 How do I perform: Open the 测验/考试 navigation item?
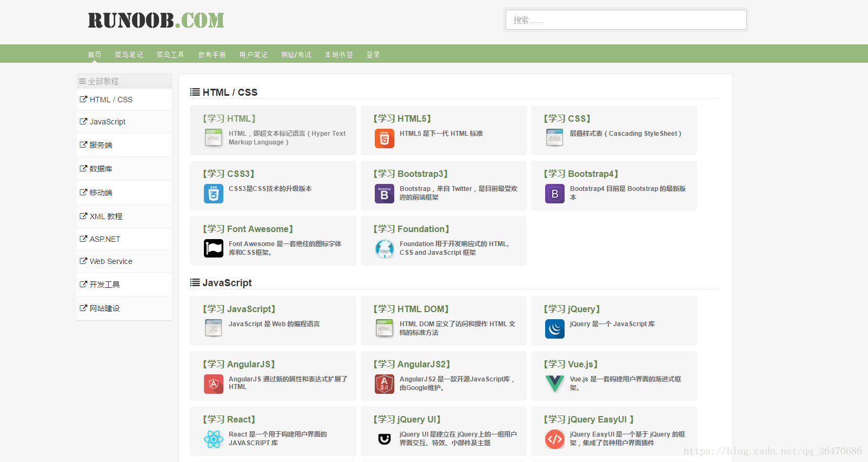point(296,55)
